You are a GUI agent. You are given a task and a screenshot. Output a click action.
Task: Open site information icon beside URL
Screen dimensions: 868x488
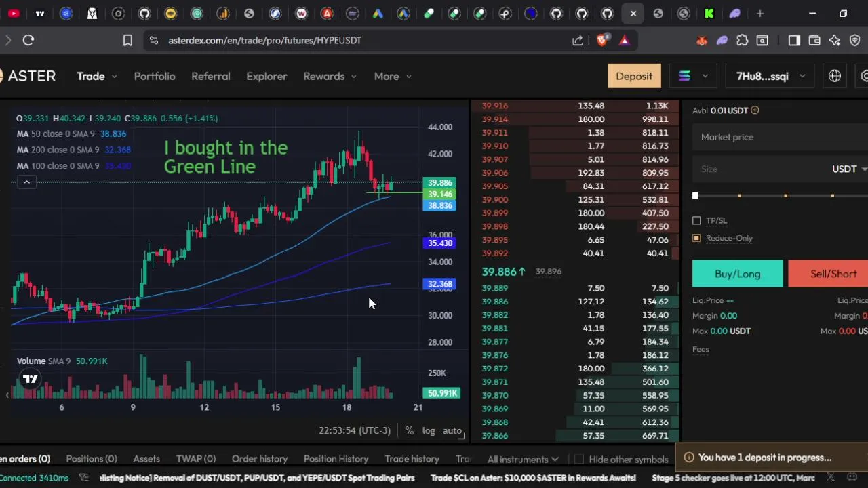(153, 40)
